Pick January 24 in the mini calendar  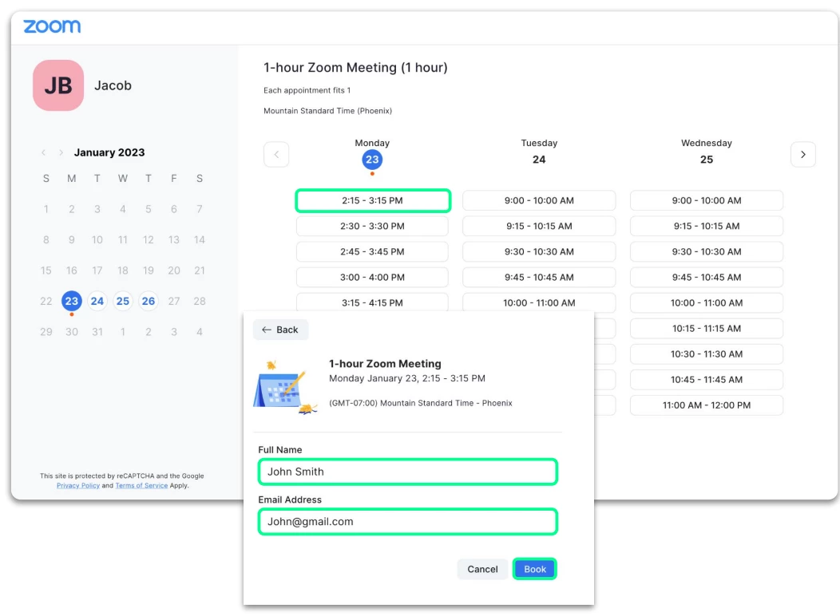pyautogui.click(x=97, y=302)
